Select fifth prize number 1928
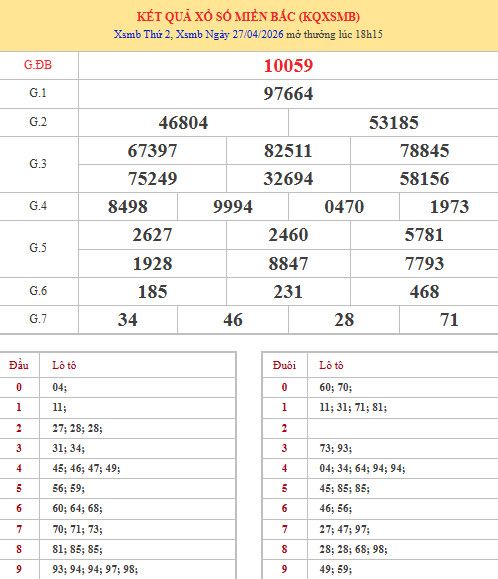498x579 pixels. 152,264
